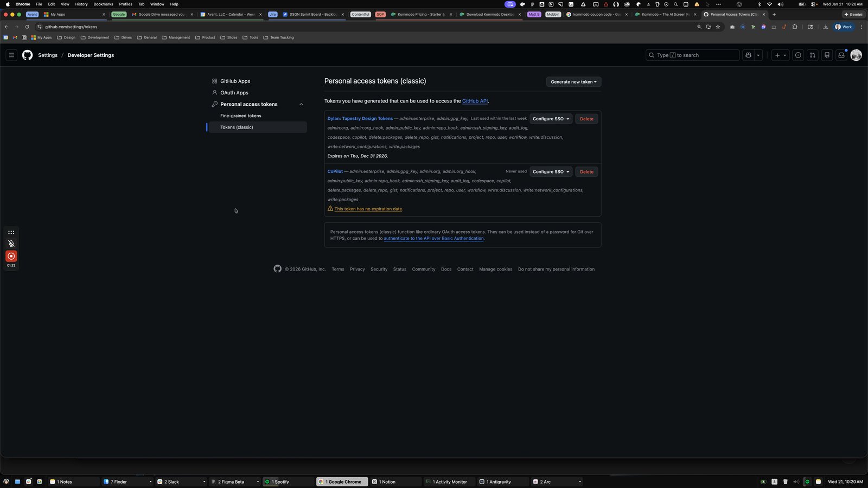The image size is (868, 488).
Task: Go to Settings breadcrumb in header
Action: (48, 55)
